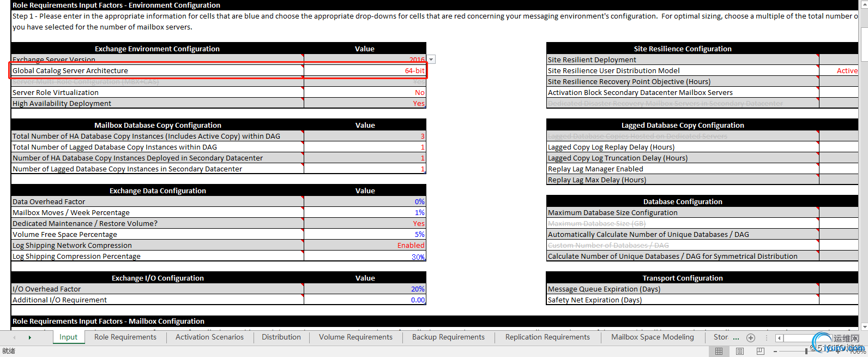Screen dimensions: 868x357
Task: Click the vertical scrollbar down arrow
Action: click(864, 326)
